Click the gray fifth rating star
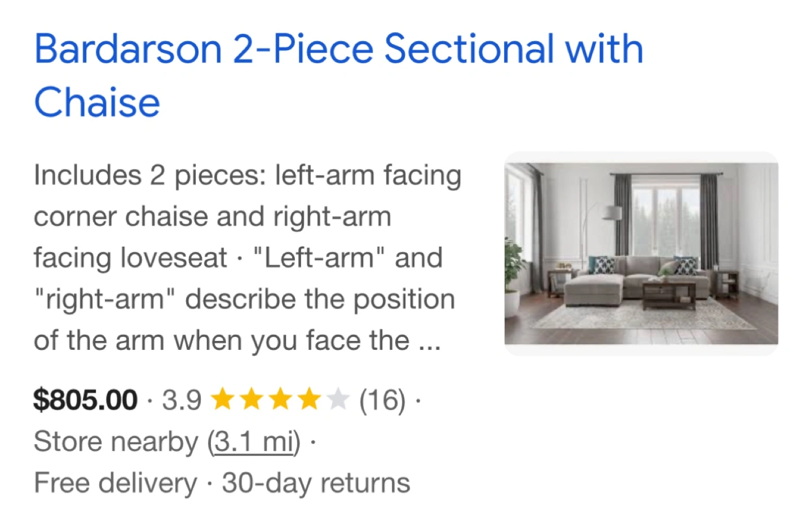The width and height of the screenshot is (812, 522). 337,400
